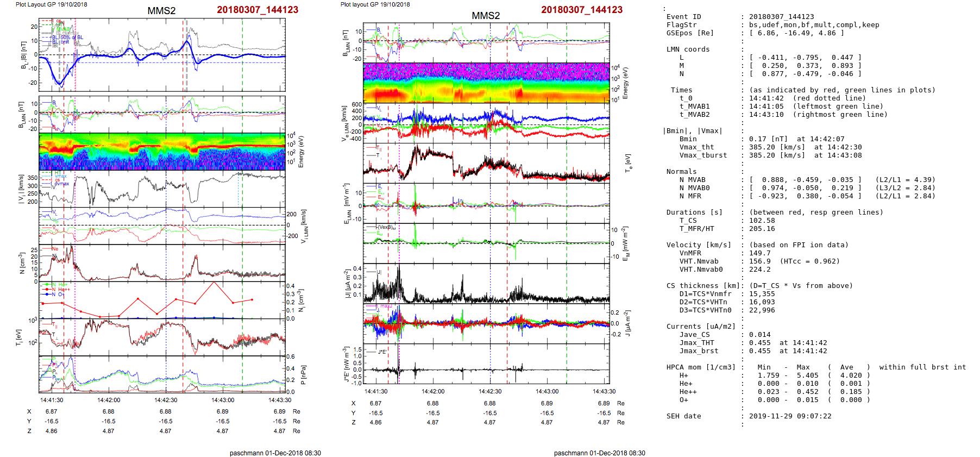Screen dimensions: 980x457
Task: Click the electron energy spectrogram in right plot
Action: 486,83
